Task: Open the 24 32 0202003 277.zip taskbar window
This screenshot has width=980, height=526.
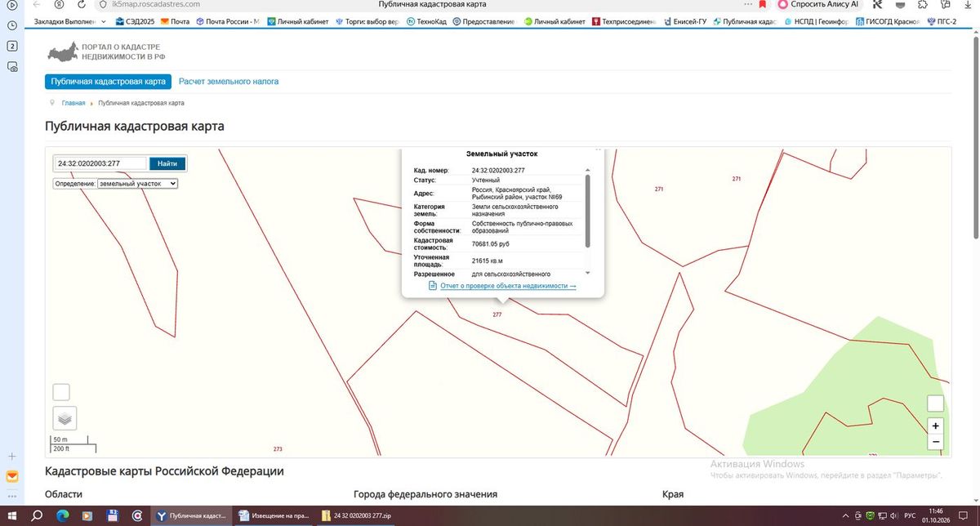Action: 358,516
